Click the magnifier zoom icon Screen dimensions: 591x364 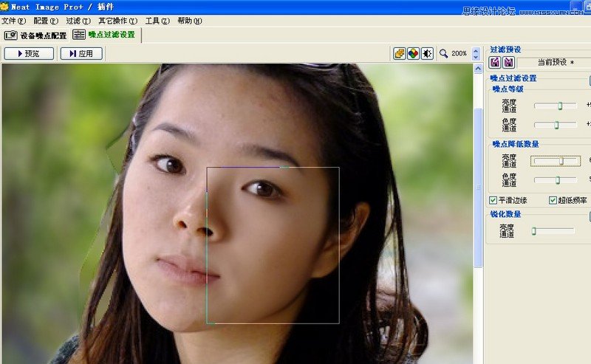click(444, 53)
